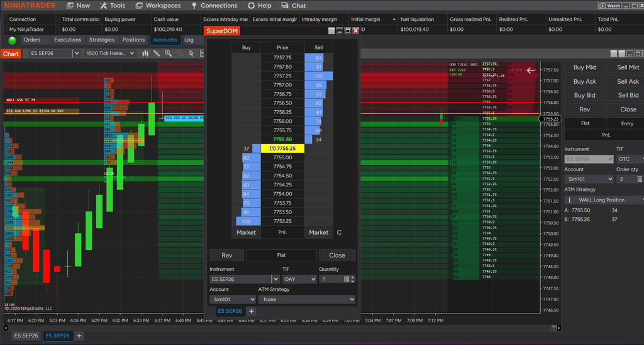Screen dimensions: 644x345
Task: Open the Workspaces menu
Action: tap(158, 5)
